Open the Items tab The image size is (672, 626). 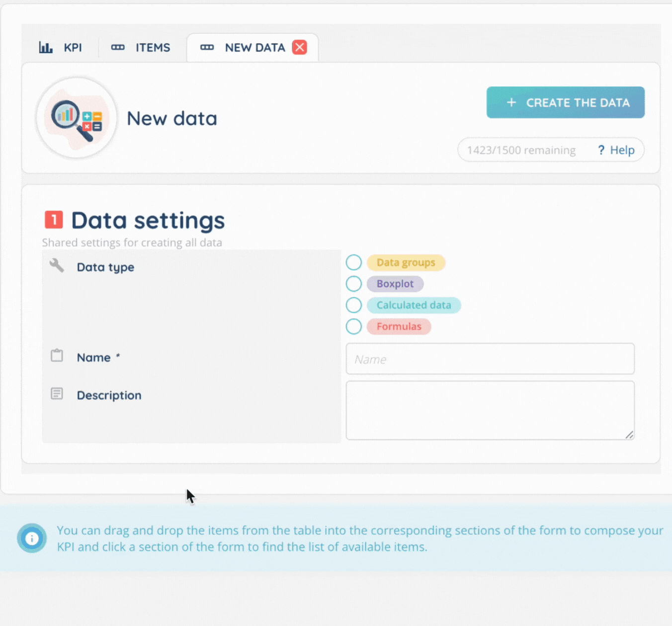[153, 48]
